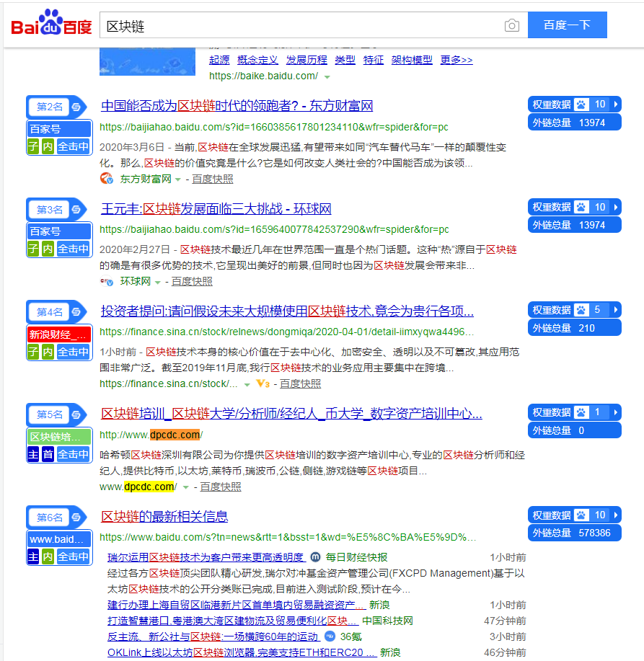Expand 权重数据 arrow for 投资者提问 result

[616, 310]
